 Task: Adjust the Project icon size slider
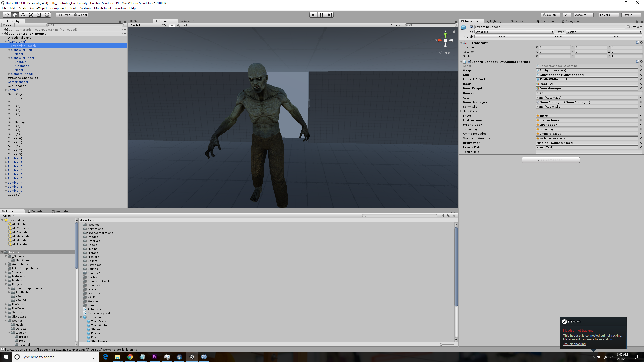[x=441, y=344]
